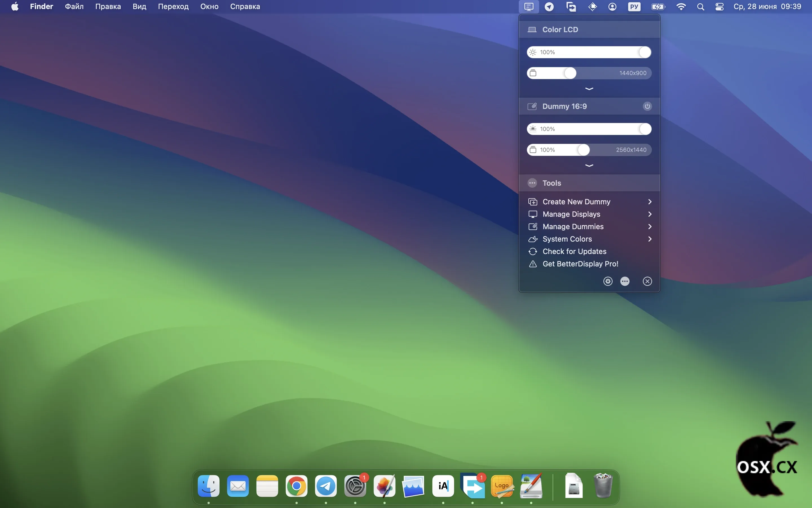
Task: Open the Apple menu
Action: tap(15, 7)
